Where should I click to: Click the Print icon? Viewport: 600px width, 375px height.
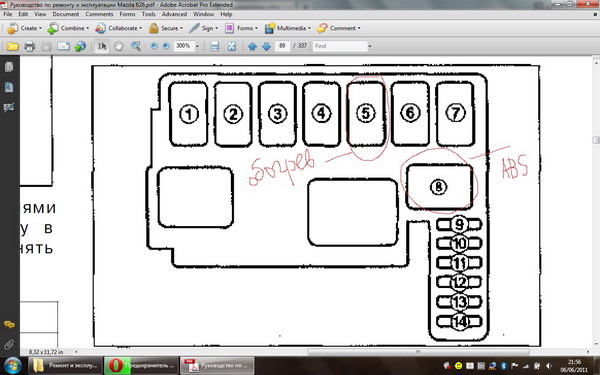point(29,46)
